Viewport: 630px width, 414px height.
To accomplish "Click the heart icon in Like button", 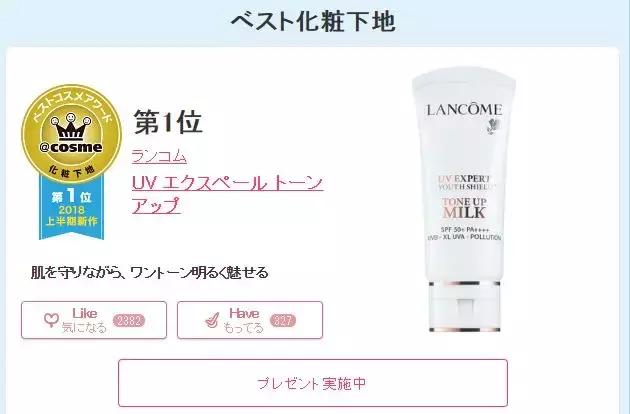I will (x=51, y=320).
